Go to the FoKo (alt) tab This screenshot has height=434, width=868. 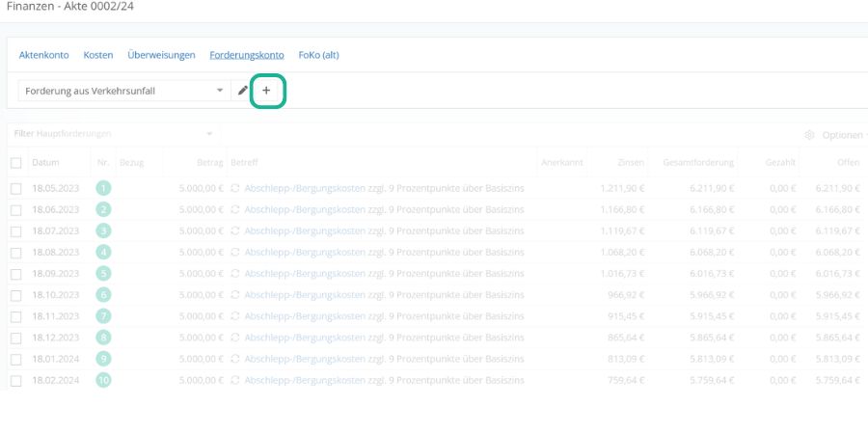[x=318, y=55]
